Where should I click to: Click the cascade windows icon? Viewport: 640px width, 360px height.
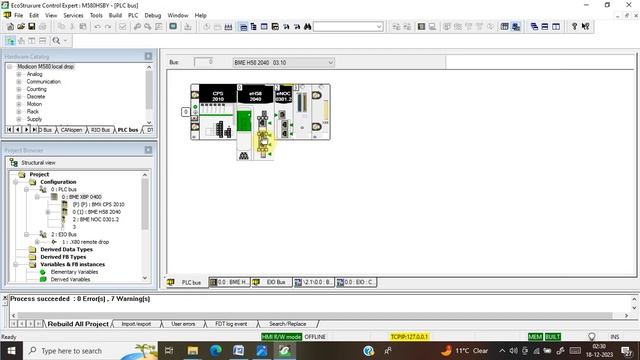534,27
